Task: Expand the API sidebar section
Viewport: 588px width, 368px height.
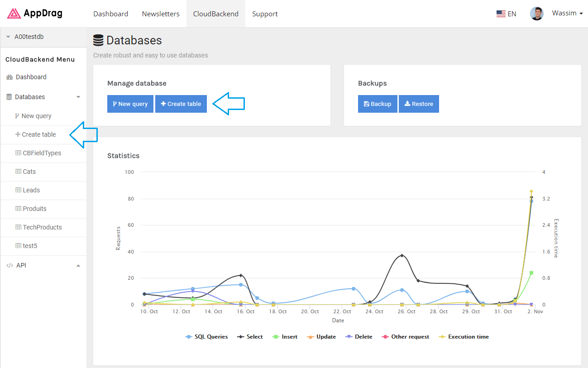Action: click(x=43, y=265)
